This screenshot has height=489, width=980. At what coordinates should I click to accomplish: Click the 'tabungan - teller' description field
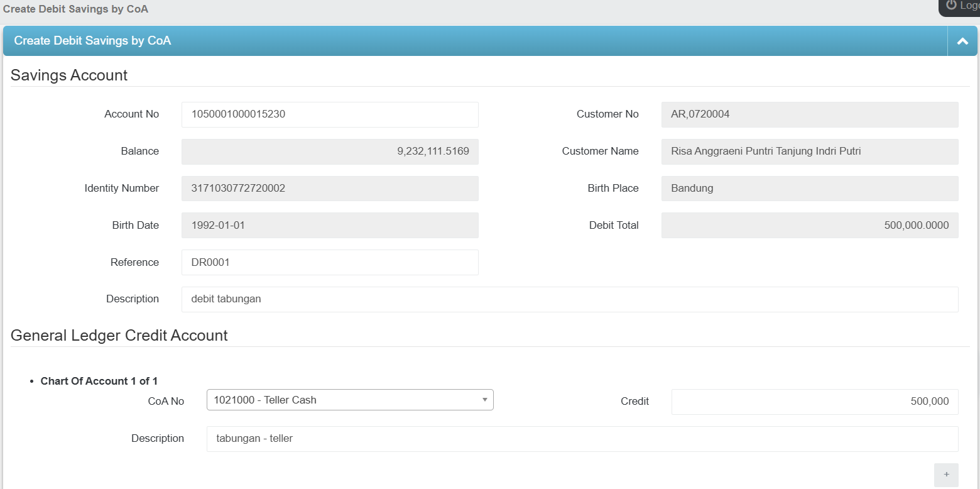582,439
